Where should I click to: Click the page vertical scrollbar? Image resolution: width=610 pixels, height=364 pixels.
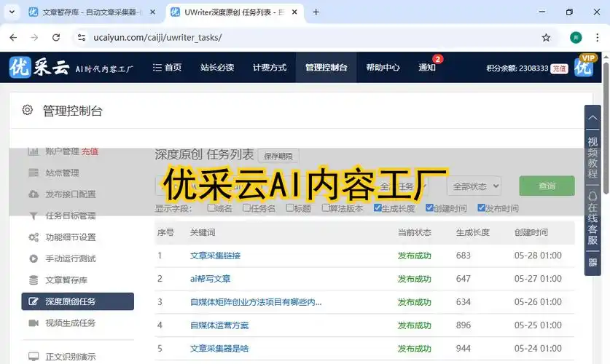pos(606,128)
